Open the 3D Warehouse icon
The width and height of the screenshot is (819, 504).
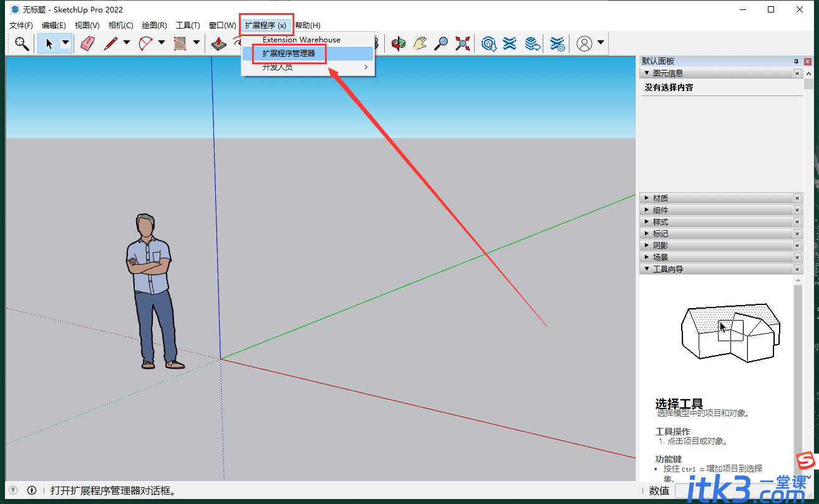(x=488, y=43)
